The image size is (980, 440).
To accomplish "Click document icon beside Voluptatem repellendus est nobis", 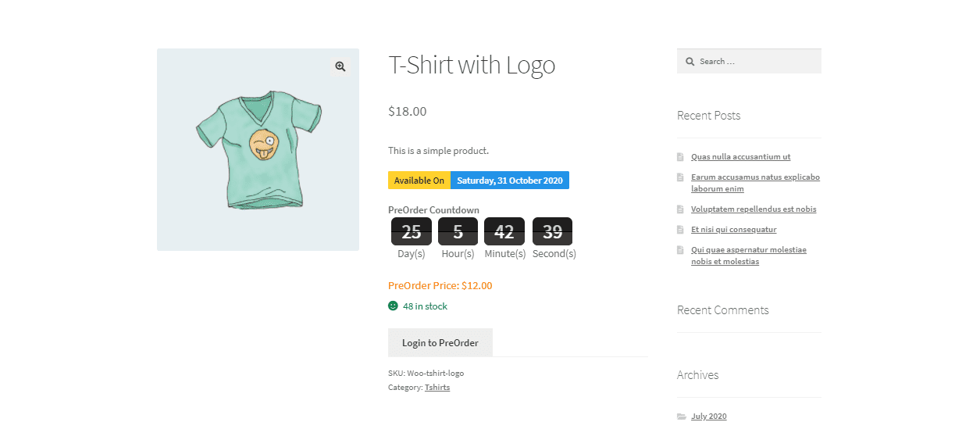I will pyautogui.click(x=680, y=209).
